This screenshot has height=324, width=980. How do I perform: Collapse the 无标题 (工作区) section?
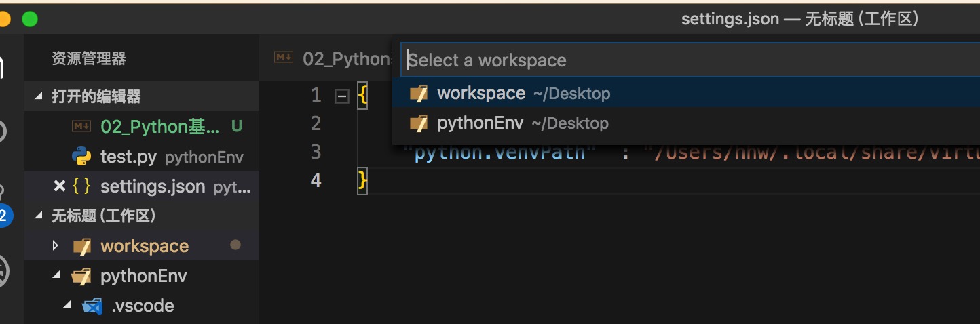pyautogui.click(x=38, y=216)
